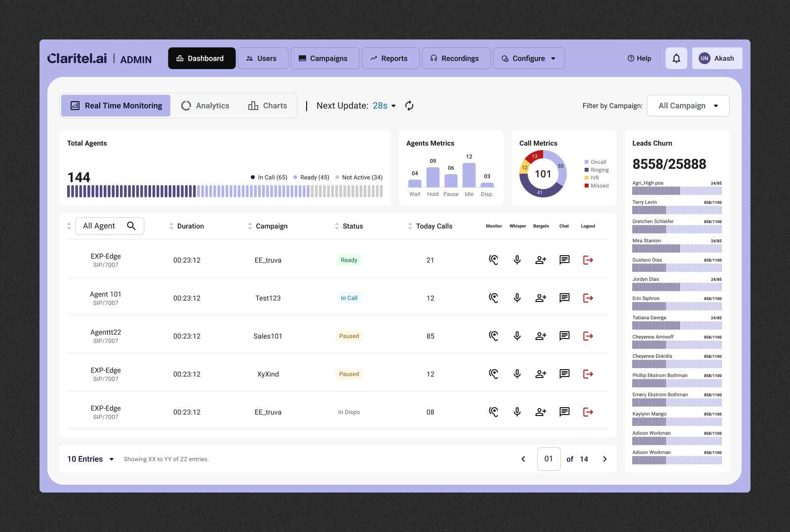Open the Charts tab
790x532 pixels.
tap(268, 105)
